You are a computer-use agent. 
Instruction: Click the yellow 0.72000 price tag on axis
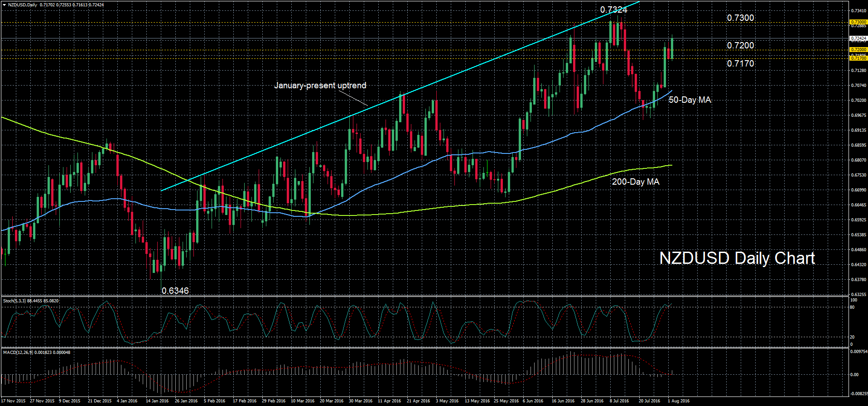tap(858, 50)
